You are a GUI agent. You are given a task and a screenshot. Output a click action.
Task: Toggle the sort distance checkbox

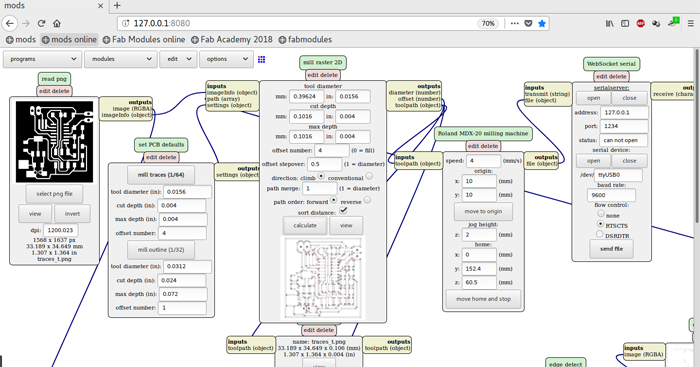click(343, 210)
